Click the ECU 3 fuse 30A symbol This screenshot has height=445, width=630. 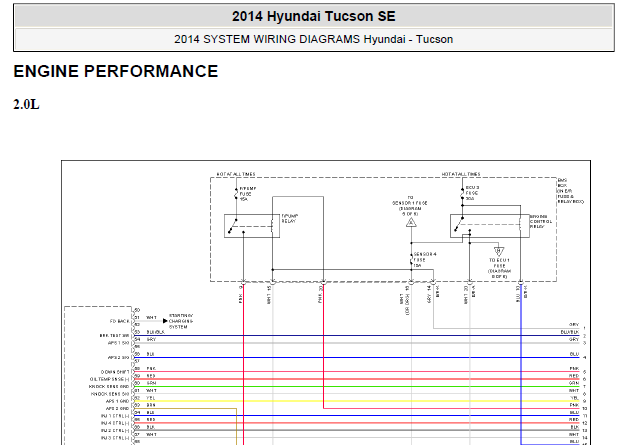point(462,194)
